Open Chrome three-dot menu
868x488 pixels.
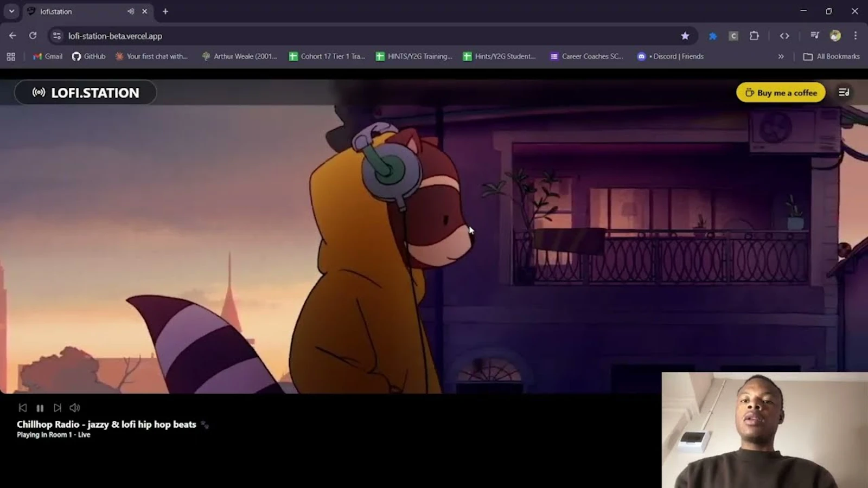coord(856,36)
